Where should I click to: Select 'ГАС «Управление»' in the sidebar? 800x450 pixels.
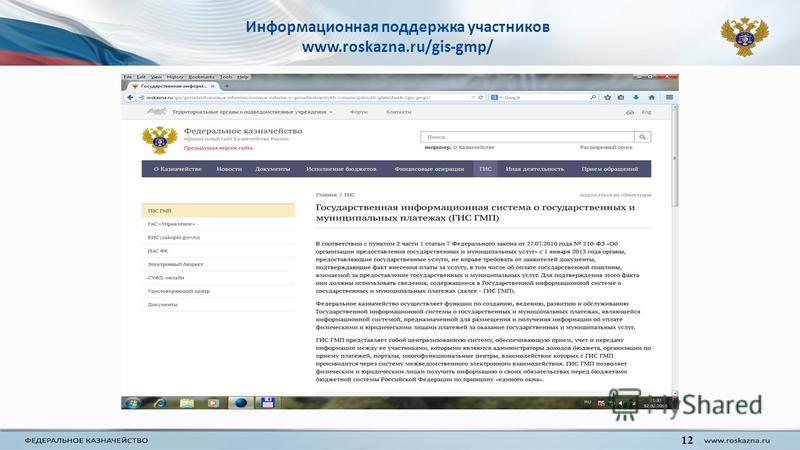(218, 224)
